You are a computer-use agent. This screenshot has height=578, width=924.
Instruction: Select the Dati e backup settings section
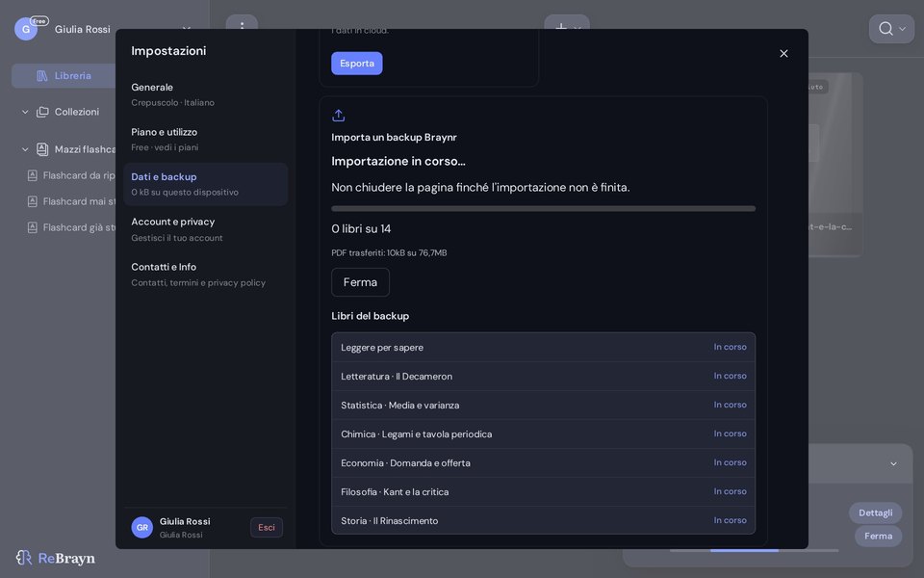pos(206,184)
